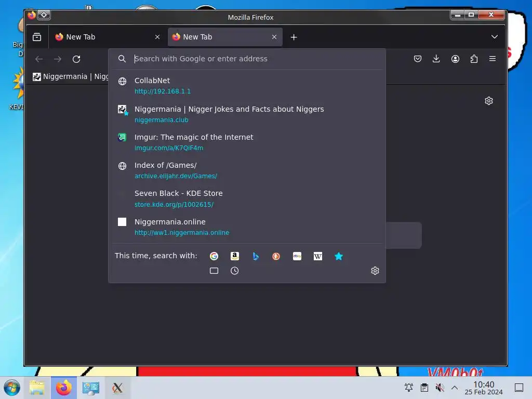Open the clipboard tray icon
The width and height of the screenshot is (532, 399).
tap(424, 388)
